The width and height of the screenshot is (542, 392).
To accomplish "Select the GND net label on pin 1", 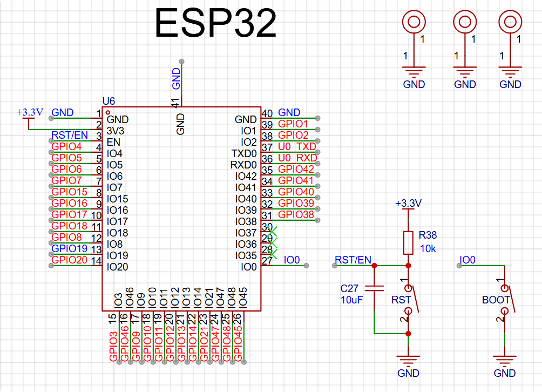I will (x=62, y=113).
